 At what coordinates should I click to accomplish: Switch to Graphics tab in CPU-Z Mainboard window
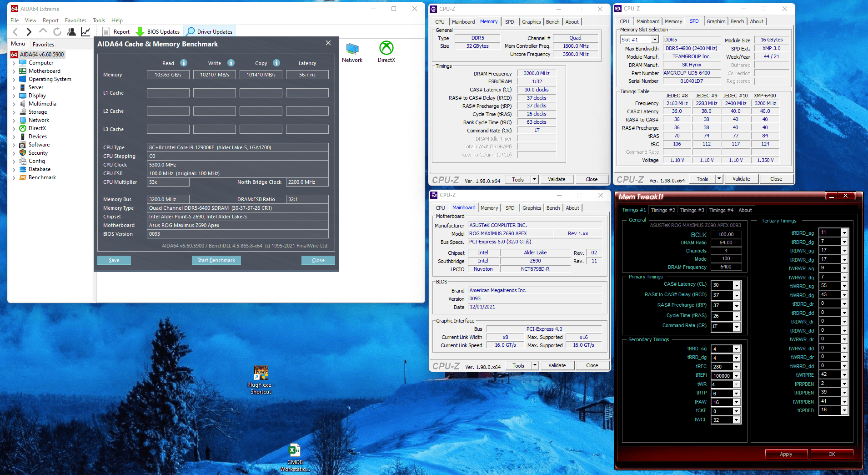tap(532, 208)
